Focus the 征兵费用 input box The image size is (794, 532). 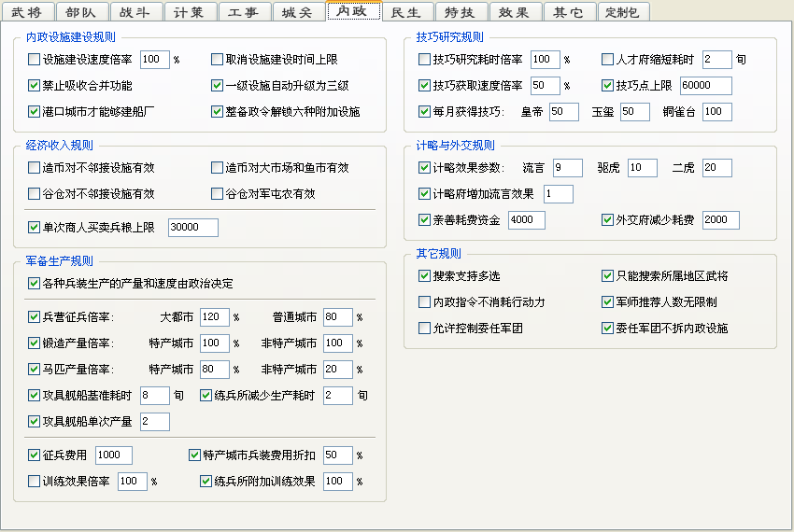(x=113, y=455)
